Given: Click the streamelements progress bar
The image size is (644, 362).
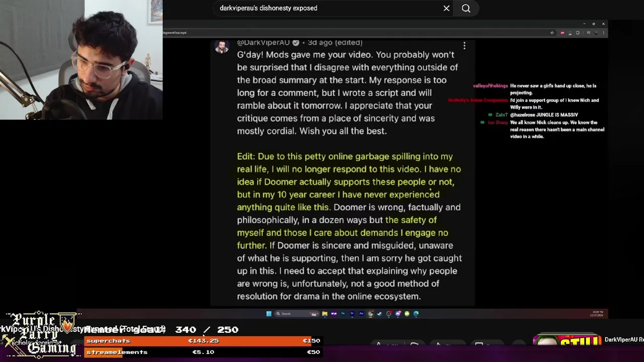Looking at the screenshot, I should click(203, 352).
